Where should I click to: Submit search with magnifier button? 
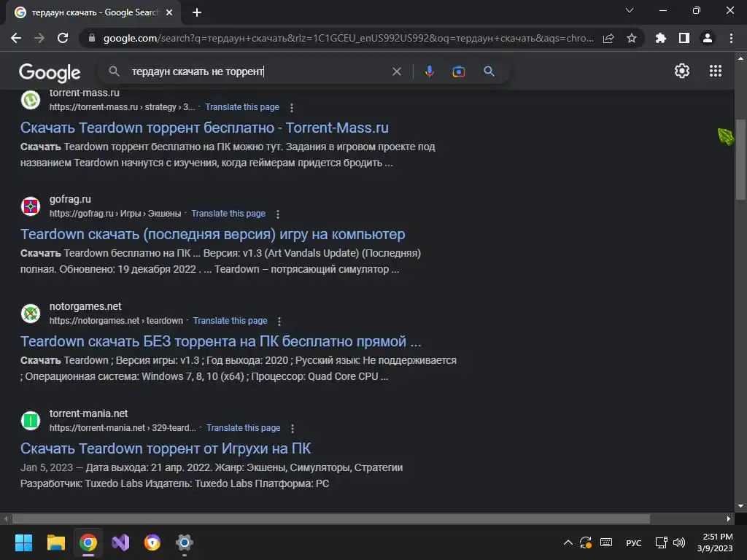489,71
